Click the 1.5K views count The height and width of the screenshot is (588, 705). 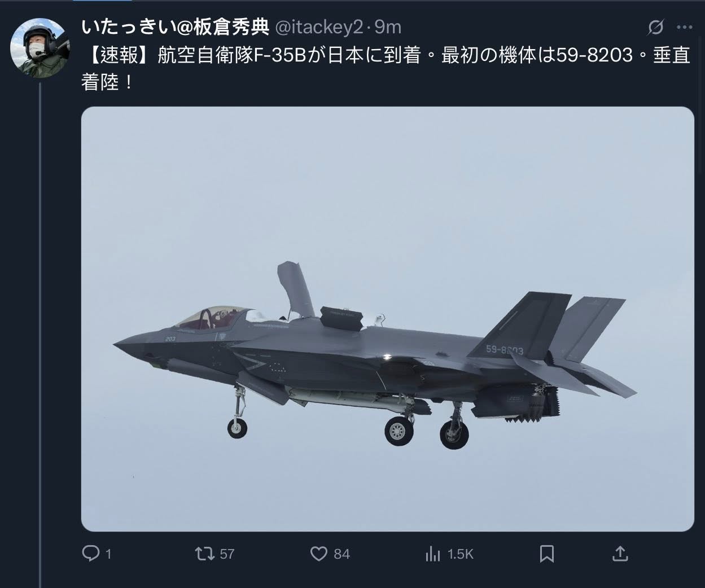(460, 554)
